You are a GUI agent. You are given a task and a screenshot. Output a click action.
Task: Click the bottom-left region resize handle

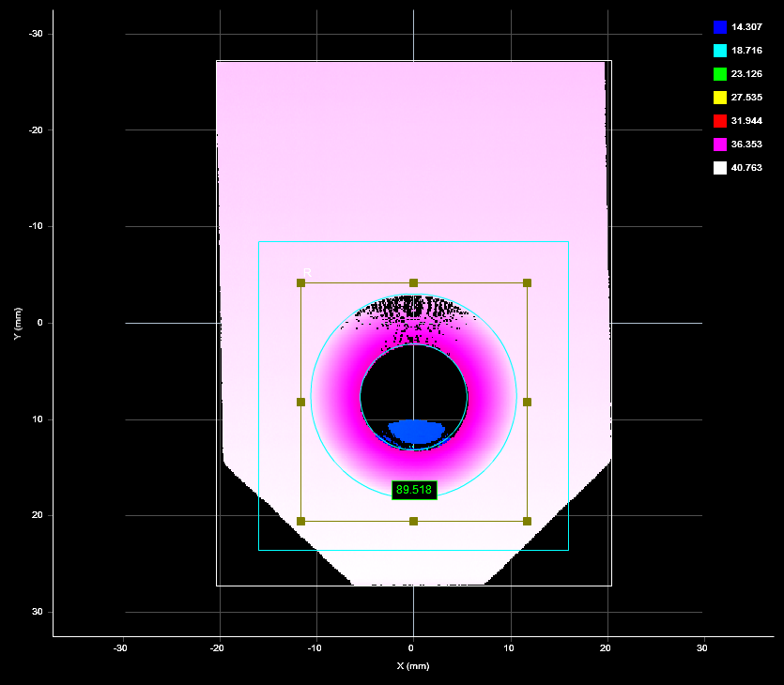click(x=301, y=521)
